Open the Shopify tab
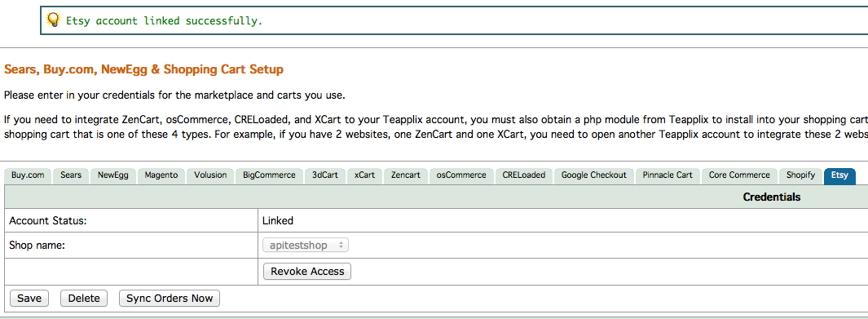The width and height of the screenshot is (868, 319). tap(800, 175)
